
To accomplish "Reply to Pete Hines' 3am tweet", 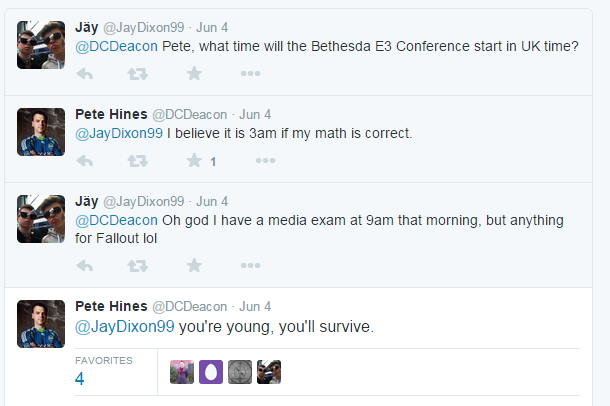I will pyautogui.click(x=85, y=160).
